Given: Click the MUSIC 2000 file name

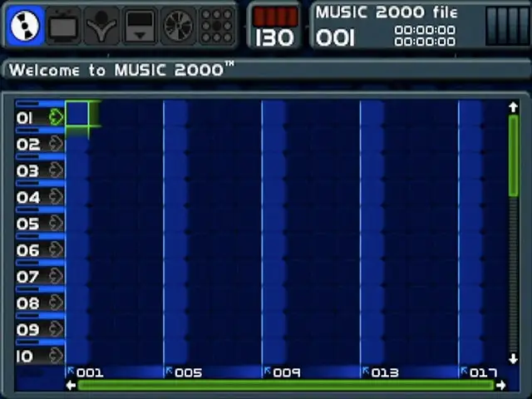Looking at the screenshot, I should pyautogui.click(x=386, y=12).
